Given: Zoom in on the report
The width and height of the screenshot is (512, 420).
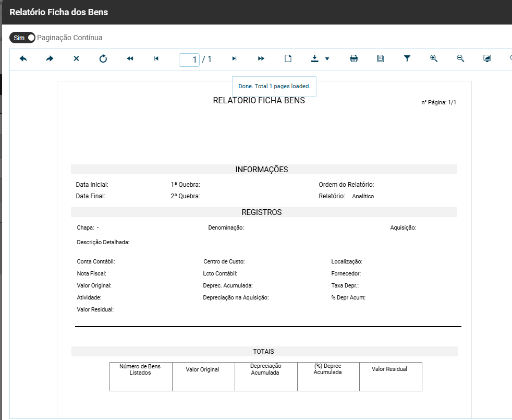Looking at the screenshot, I should 434,59.
